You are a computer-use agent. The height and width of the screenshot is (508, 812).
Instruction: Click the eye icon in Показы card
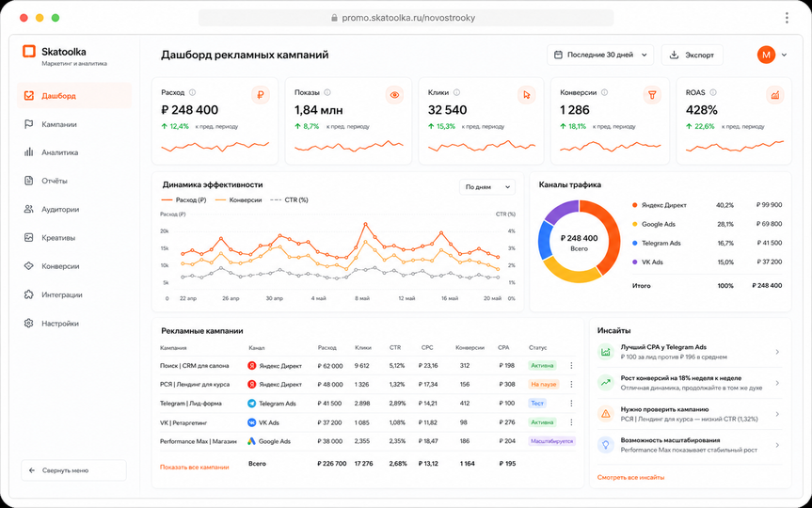click(394, 95)
